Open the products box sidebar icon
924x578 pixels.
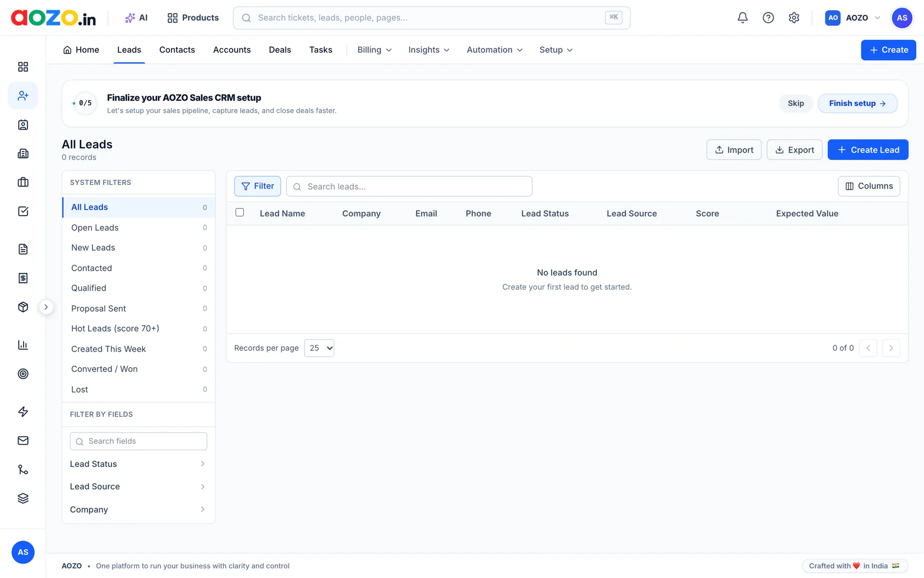(x=23, y=307)
